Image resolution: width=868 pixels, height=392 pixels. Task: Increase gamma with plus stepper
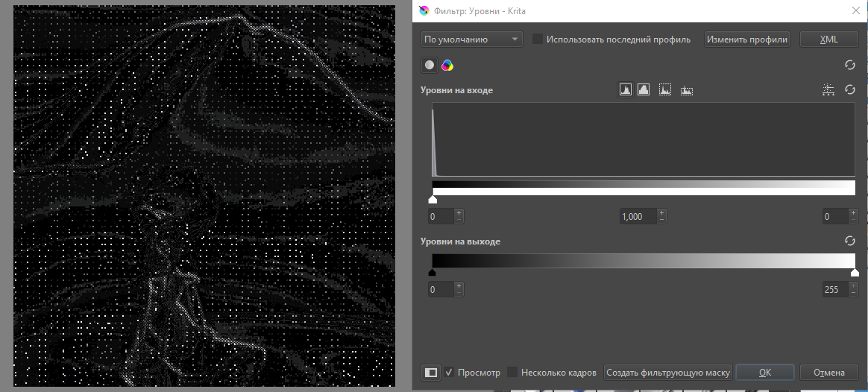coord(661,212)
